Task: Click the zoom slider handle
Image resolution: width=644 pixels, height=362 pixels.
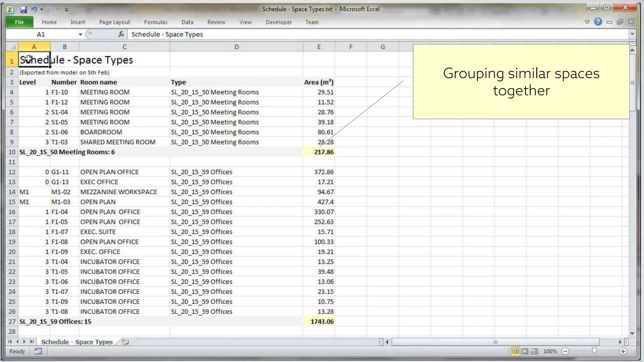Action: 594,351
